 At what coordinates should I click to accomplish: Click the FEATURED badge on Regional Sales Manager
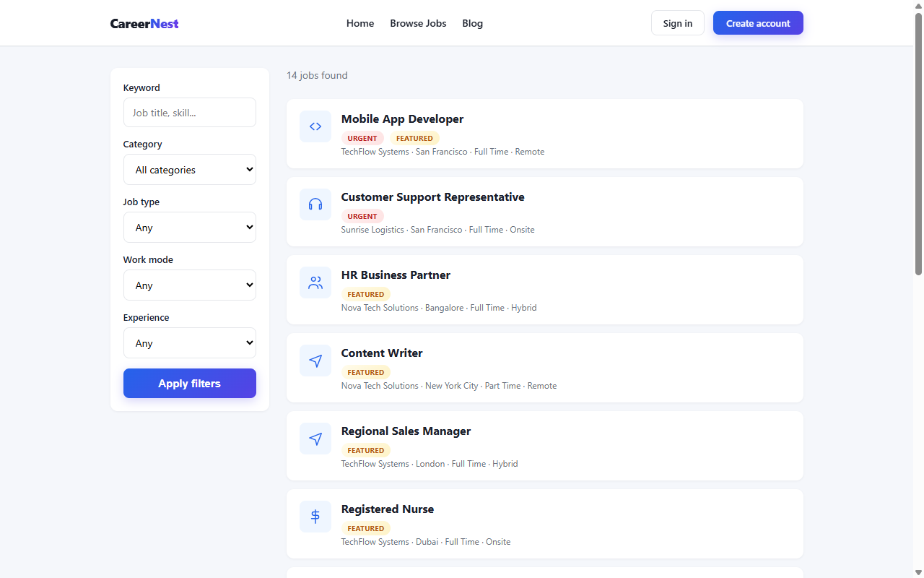366,450
